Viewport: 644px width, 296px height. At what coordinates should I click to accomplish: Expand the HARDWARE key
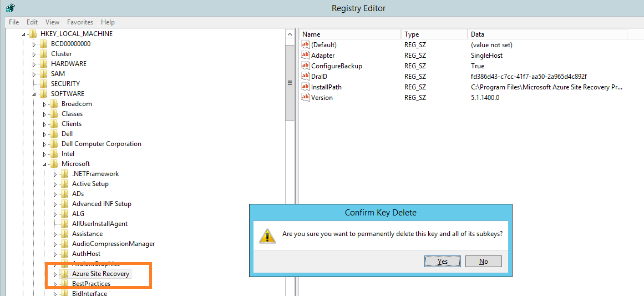tap(34, 64)
